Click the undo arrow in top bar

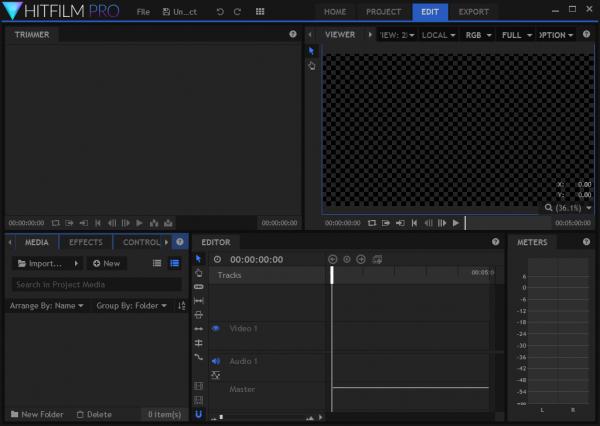220,11
